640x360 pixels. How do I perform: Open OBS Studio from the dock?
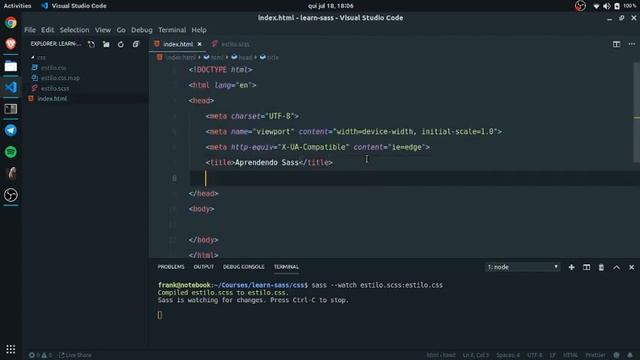pyautogui.click(x=11, y=195)
